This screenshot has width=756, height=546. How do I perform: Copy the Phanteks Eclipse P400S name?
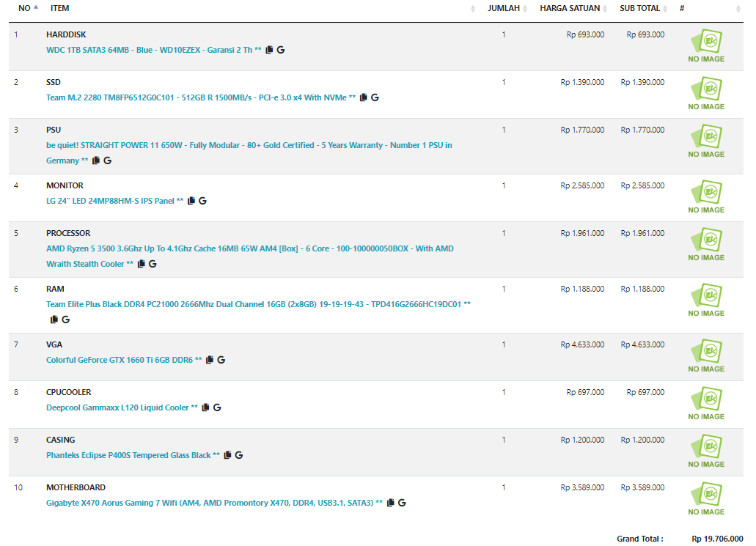(x=227, y=455)
